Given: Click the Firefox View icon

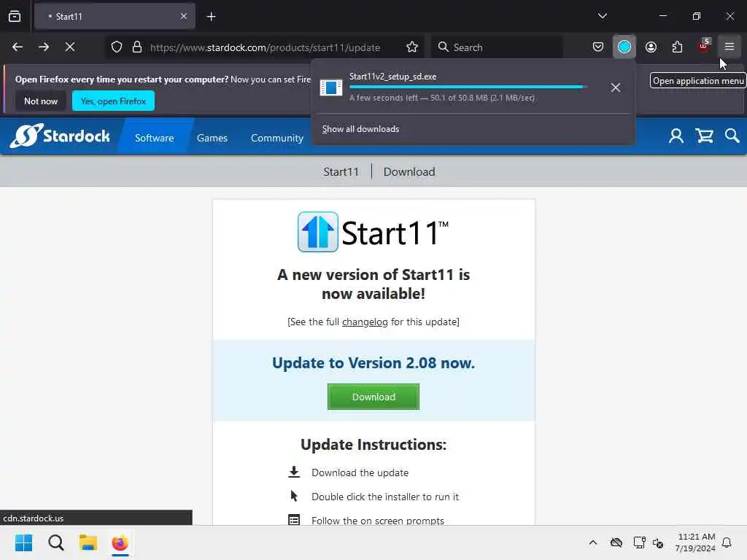Looking at the screenshot, I should (15, 16).
